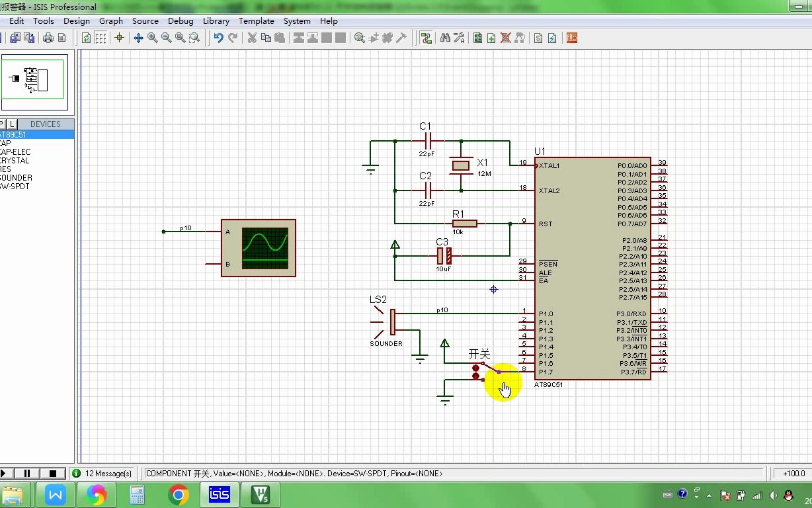
Task: Click the L library manager button
Action: 12,124
